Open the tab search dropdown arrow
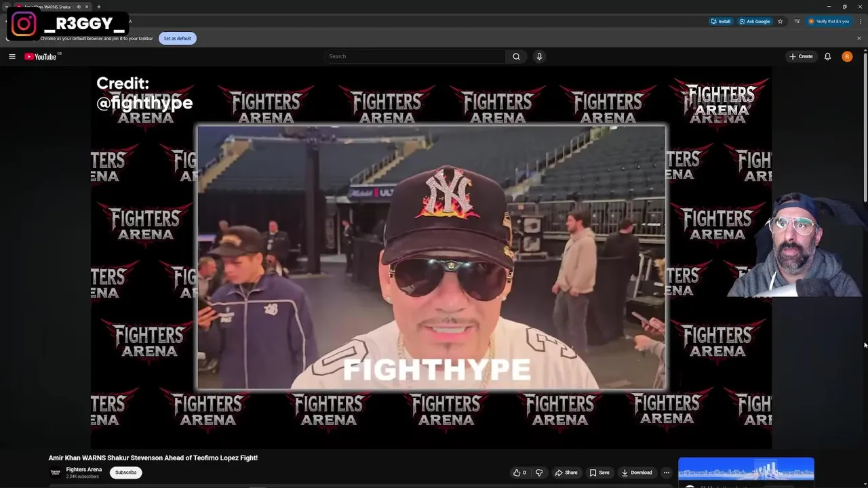 6,7
